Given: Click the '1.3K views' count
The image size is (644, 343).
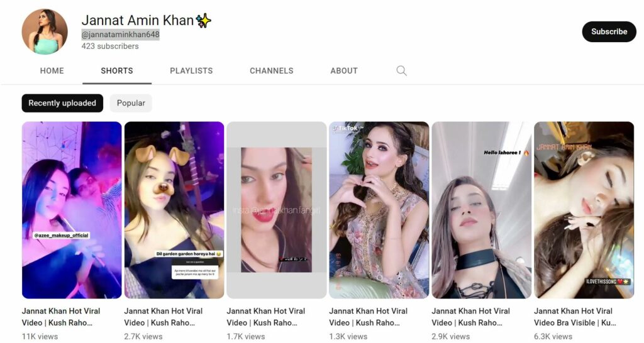Looking at the screenshot, I should 348,337.
